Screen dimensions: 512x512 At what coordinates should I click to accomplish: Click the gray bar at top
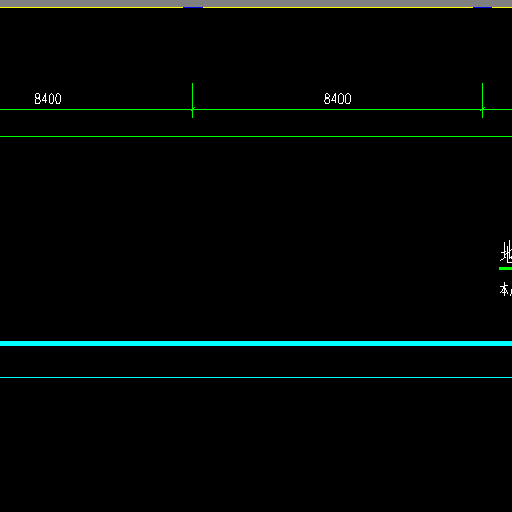click(x=256, y=3)
